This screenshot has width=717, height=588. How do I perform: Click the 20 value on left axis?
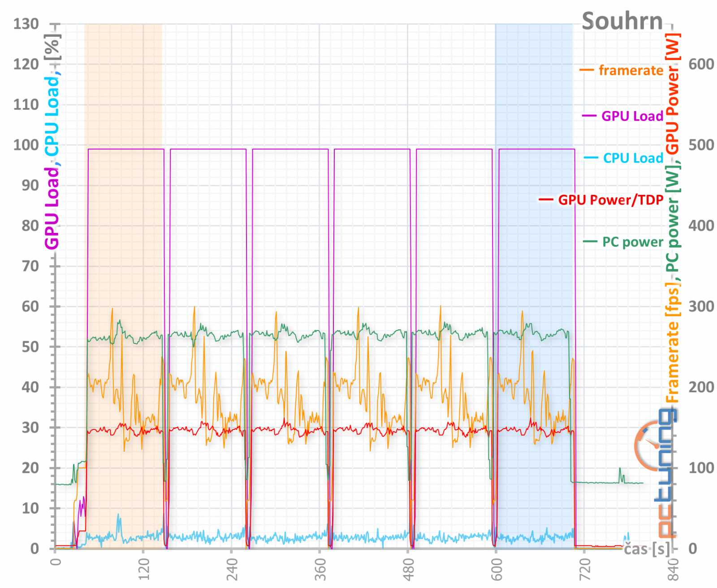point(30,468)
